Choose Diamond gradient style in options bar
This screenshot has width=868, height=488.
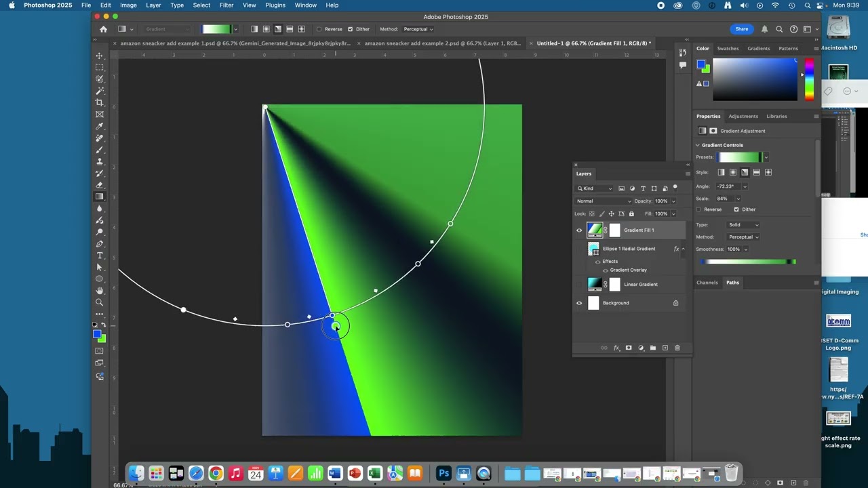pos(301,29)
